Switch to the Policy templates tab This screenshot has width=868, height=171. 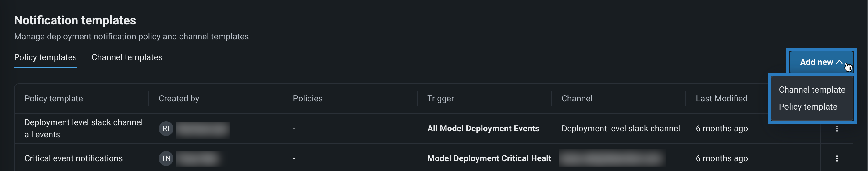click(x=45, y=57)
